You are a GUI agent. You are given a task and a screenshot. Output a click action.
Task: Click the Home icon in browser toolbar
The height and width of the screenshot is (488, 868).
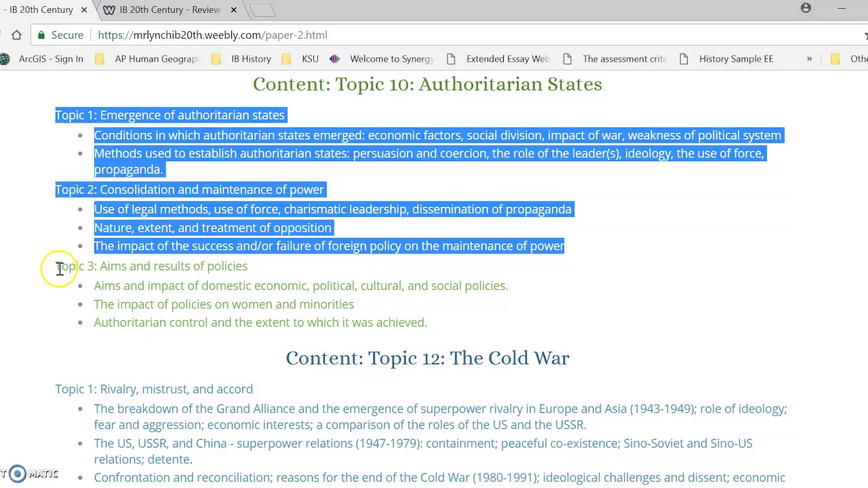(x=17, y=35)
